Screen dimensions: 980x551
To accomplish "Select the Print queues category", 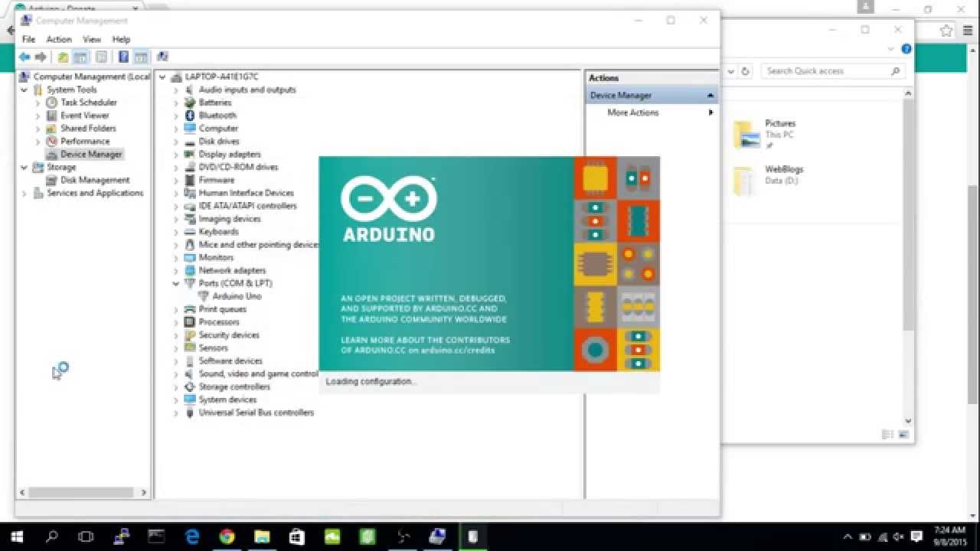I will click(x=223, y=308).
